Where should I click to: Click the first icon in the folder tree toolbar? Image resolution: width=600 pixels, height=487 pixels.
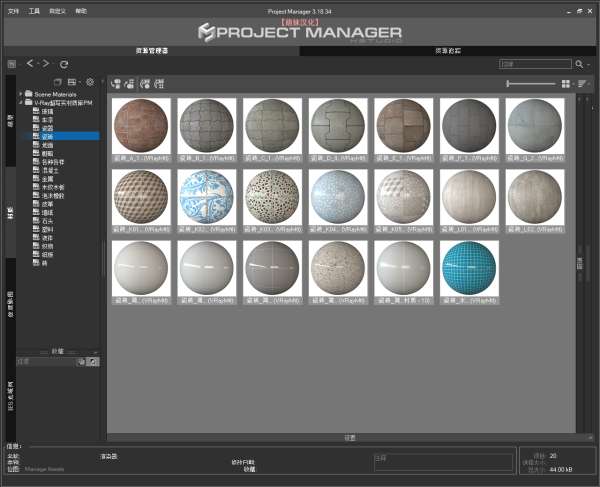(57, 82)
